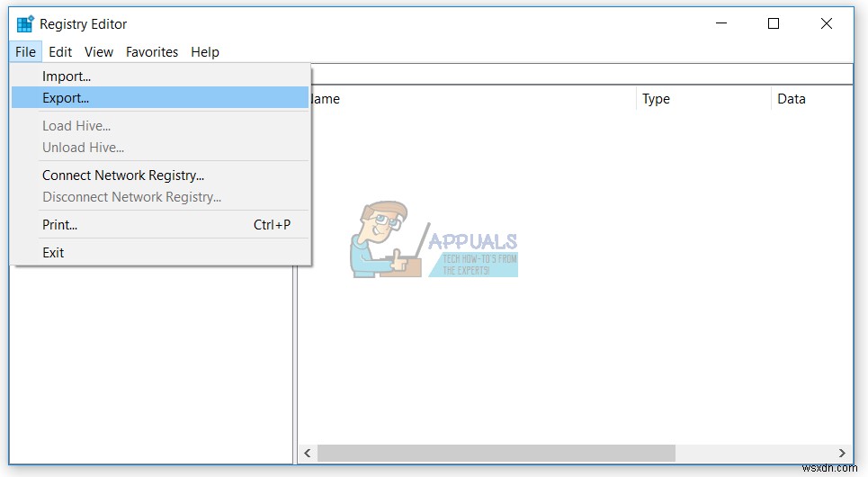Click the Data column header
The height and width of the screenshot is (477, 868).
(x=812, y=99)
